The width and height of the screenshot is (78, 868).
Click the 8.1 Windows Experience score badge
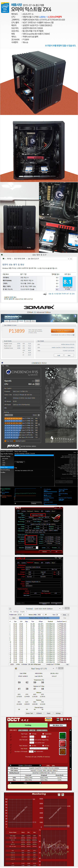point(67,282)
